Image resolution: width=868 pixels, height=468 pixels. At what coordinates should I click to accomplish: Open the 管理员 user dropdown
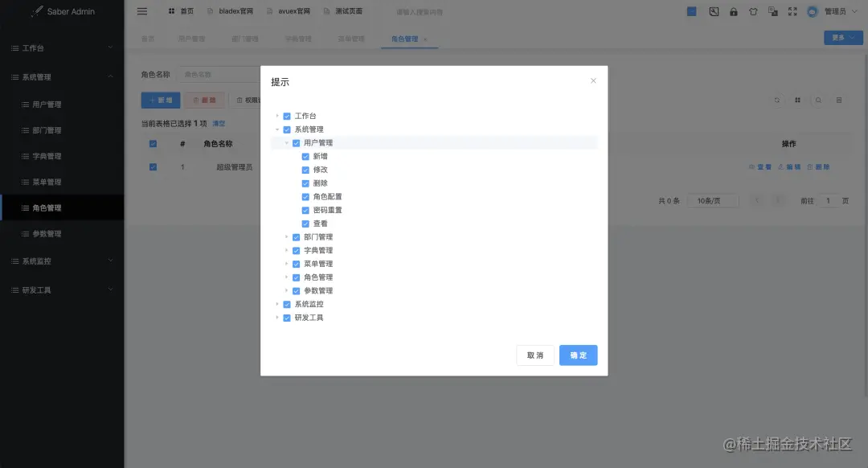[x=836, y=11]
